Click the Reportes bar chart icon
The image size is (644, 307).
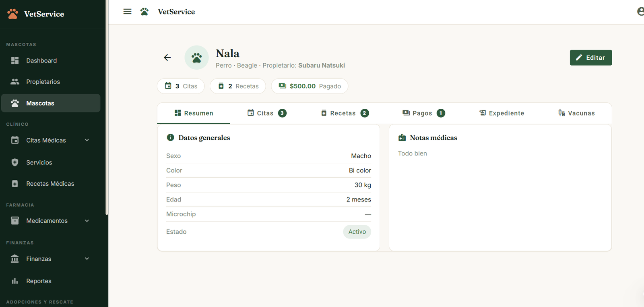click(x=15, y=281)
